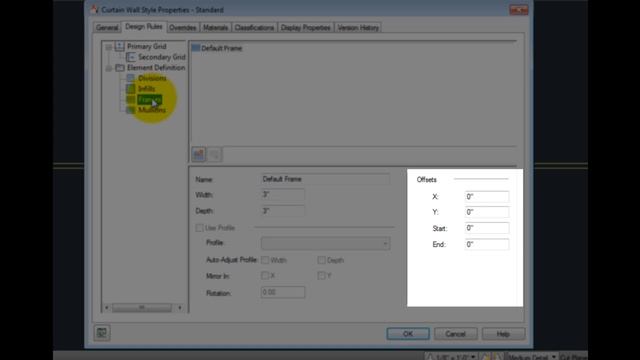The image size is (640, 360).
Task: Select Mullions in the tree
Action: [151, 110]
